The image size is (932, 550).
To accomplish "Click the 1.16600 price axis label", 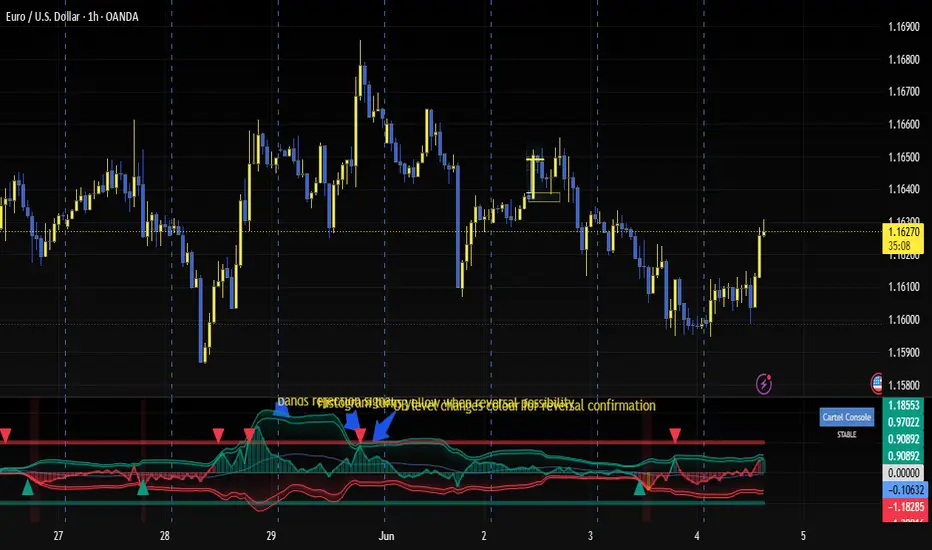I will [903, 124].
